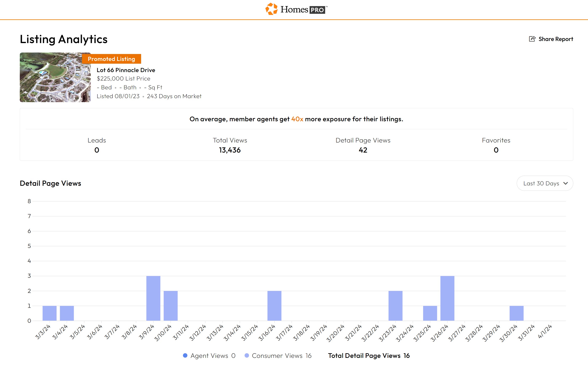588x365 pixels.
Task: Click the $225,000 List Price text
Action: point(123,78)
